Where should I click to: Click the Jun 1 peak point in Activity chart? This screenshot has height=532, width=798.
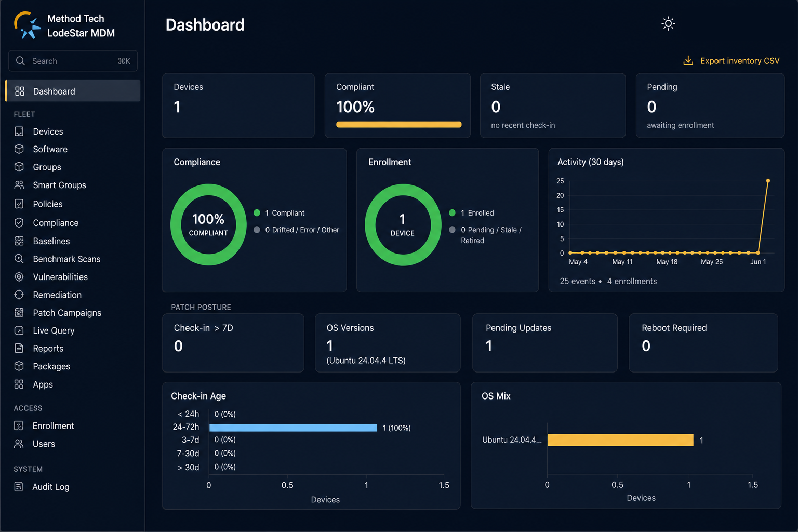(768, 181)
